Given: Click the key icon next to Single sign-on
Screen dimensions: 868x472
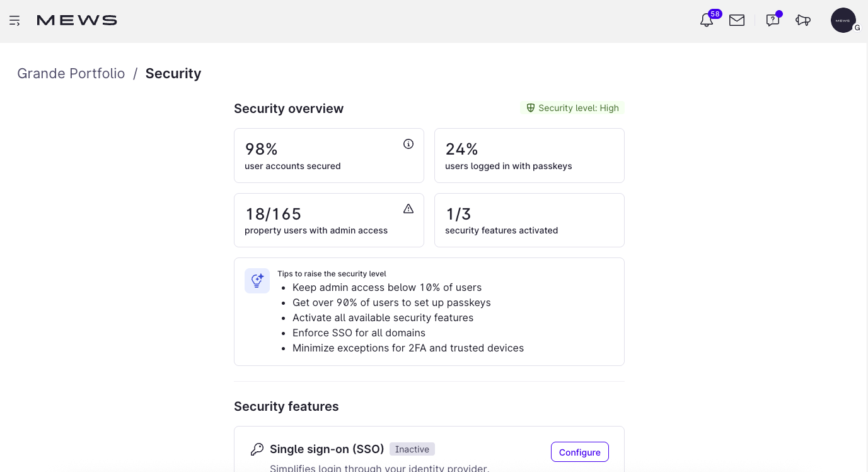Looking at the screenshot, I should (x=257, y=449).
